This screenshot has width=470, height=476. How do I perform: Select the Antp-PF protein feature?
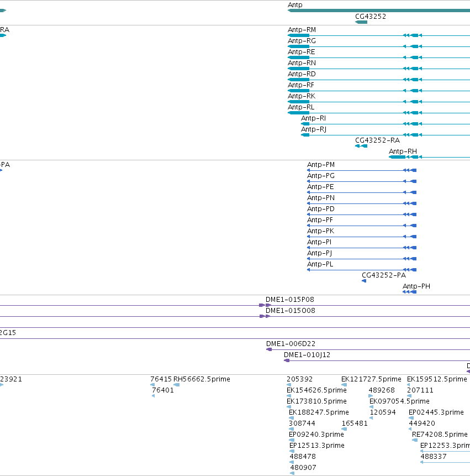(320, 220)
